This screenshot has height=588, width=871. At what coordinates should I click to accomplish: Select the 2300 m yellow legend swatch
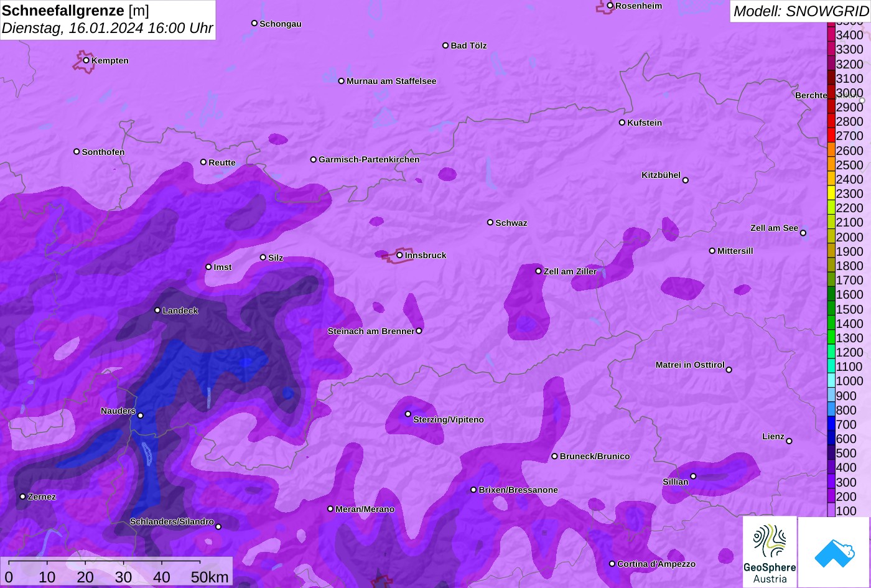click(x=831, y=193)
